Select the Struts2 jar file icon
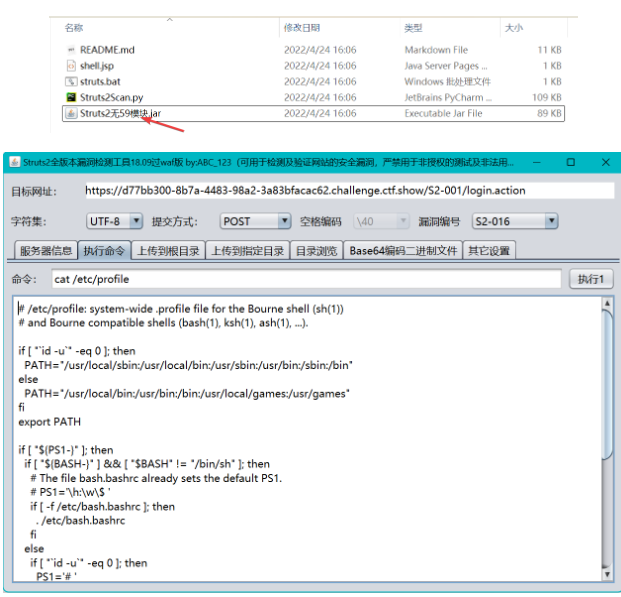Image resolution: width=621 pixels, height=597 pixels. [71, 113]
